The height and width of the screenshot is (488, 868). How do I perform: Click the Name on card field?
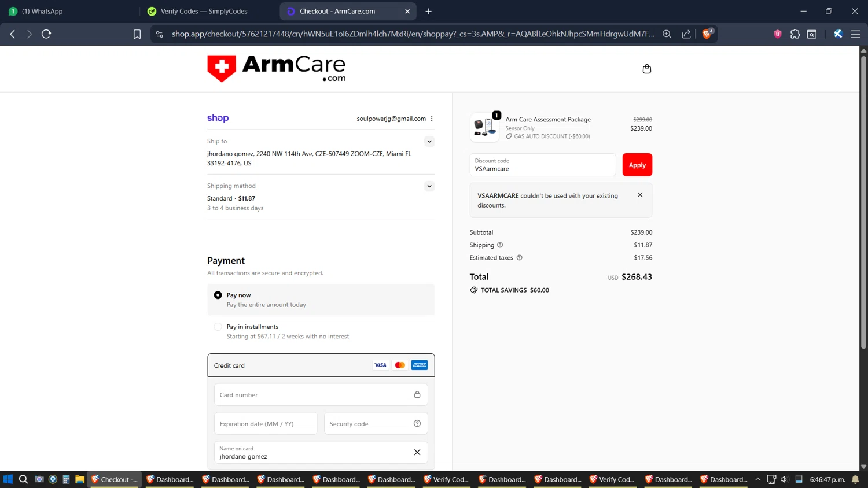coord(321,452)
